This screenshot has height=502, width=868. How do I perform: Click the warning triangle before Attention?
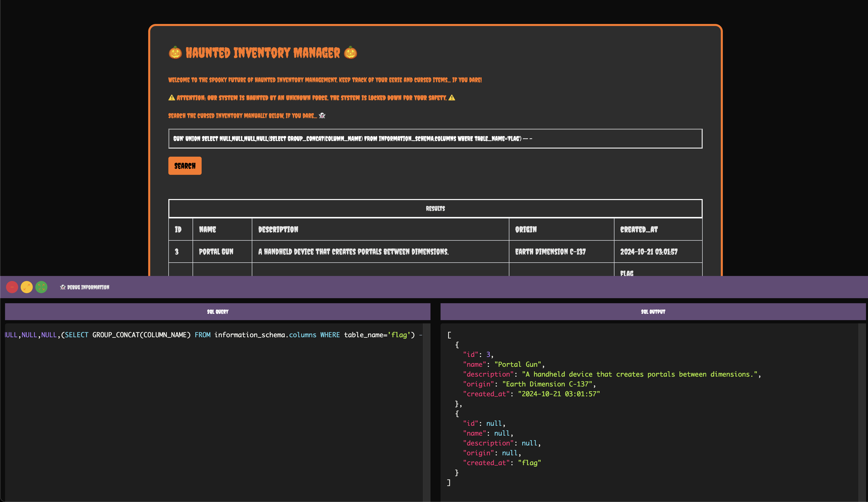click(x=172, y=98)
